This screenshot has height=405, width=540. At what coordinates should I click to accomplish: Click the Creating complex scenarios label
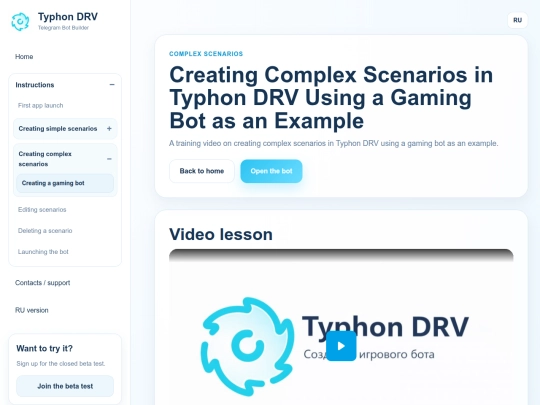tap(45, 159)
